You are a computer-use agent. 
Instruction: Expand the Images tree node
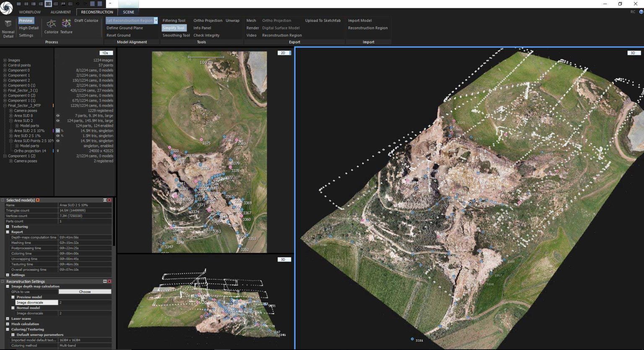coord(5,60)
